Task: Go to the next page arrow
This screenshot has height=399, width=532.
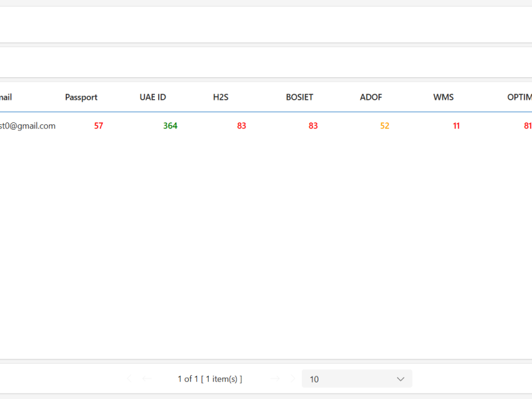Action: coord(275,378)
